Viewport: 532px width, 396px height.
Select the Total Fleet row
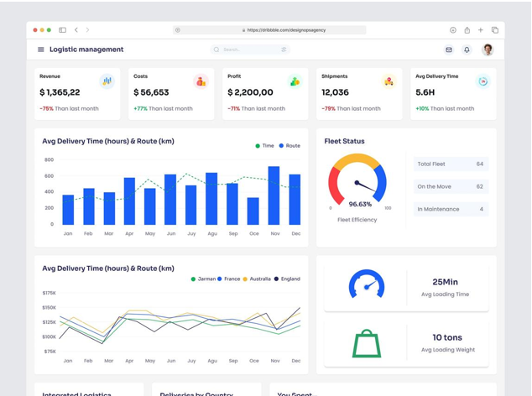pos(451,164)
